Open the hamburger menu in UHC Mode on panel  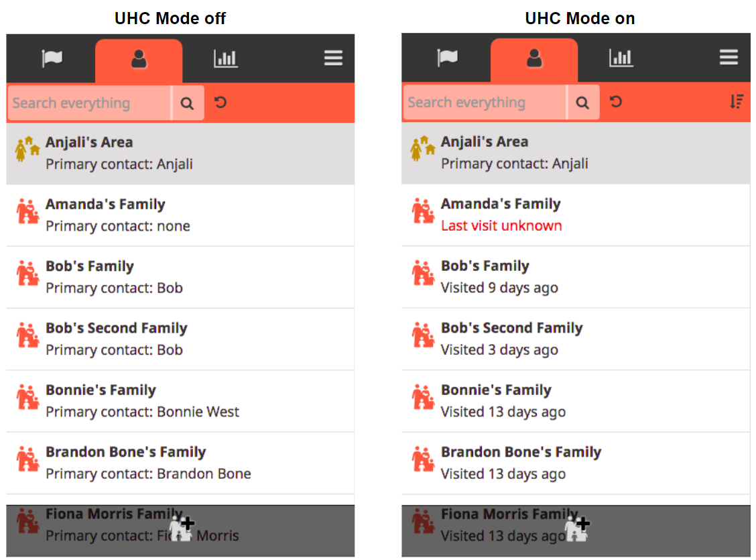pos(729,58)
